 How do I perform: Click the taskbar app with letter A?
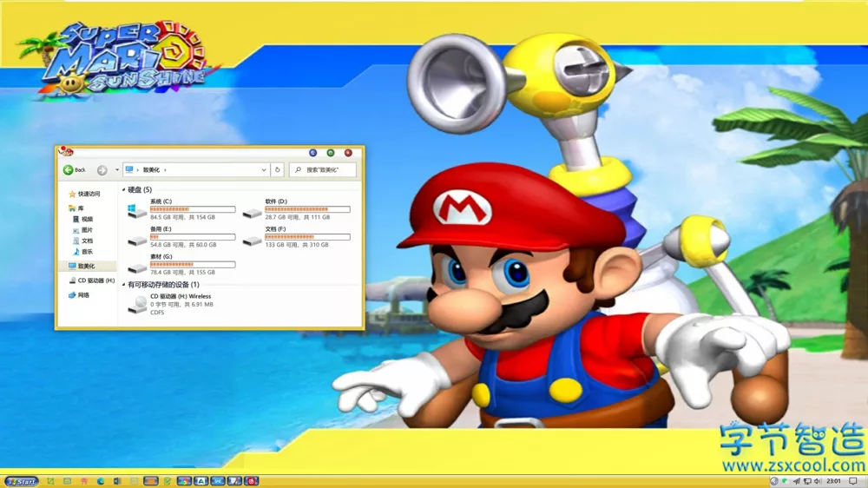(201, 481)
